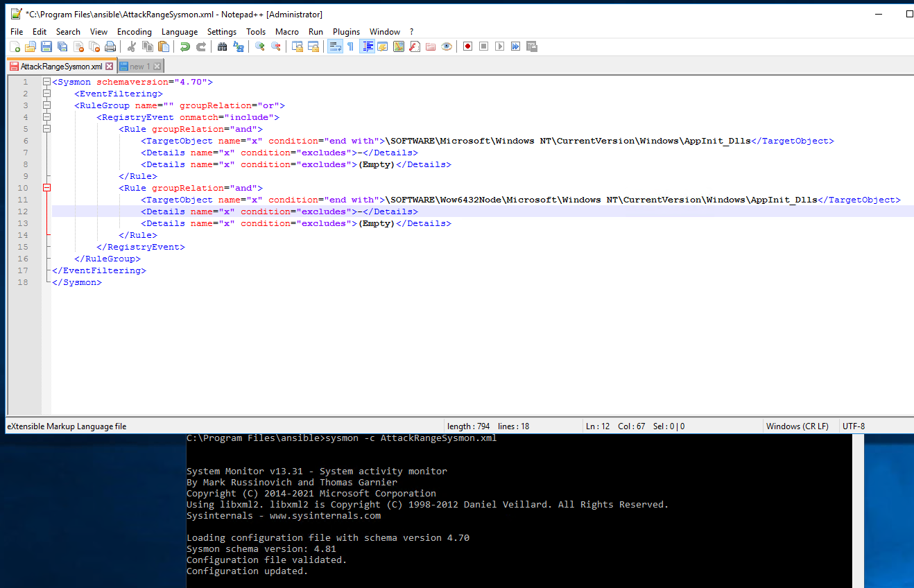Image resolution: width=914 pixels, height=588 pixels.
Task: Click the Copy toolbar icon
Action: coord(148,46)
